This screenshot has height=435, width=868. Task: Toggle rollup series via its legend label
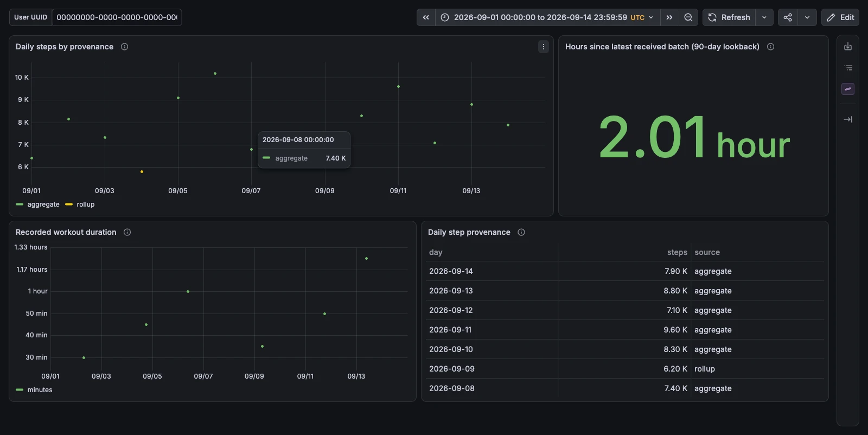click(86, 204)
